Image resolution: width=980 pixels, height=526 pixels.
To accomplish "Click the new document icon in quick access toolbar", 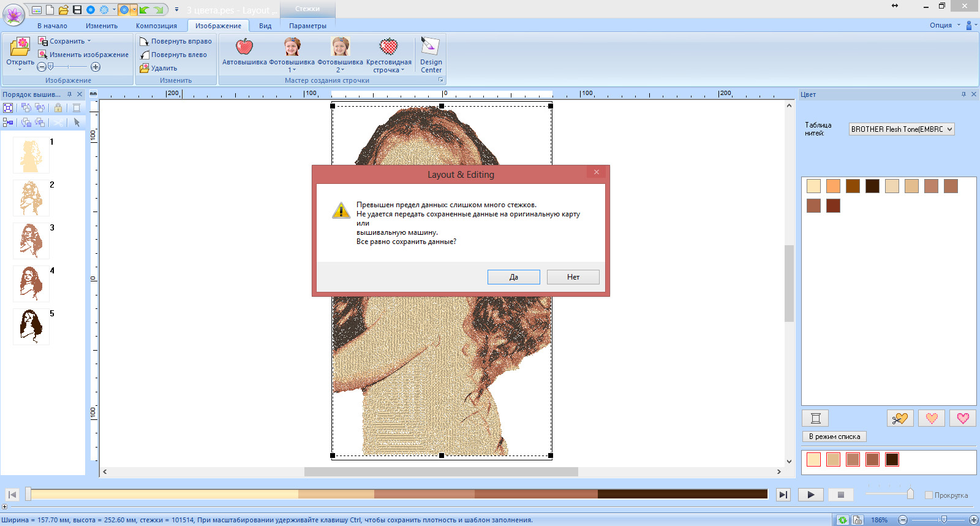I will pos(50,10).
